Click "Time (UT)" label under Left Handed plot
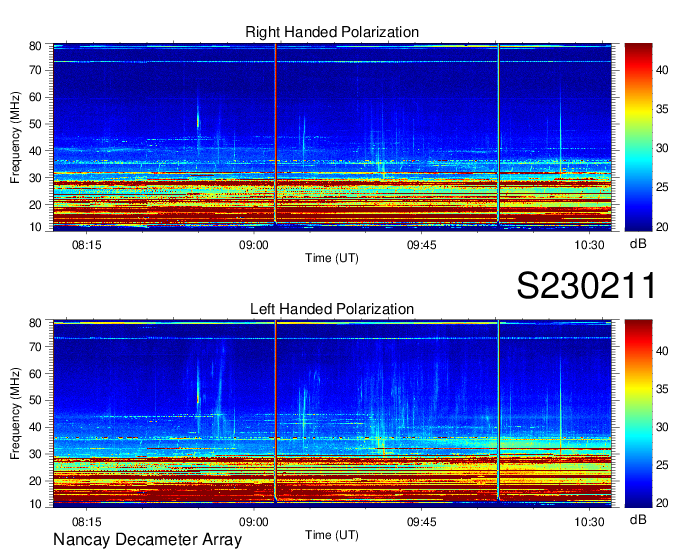This screenshot has height=552, width=680. (332, 535)
